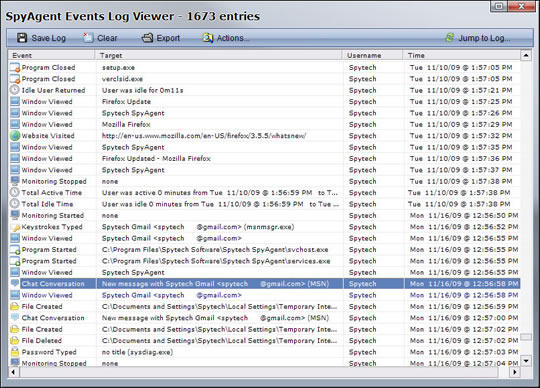Sort by the Username column header
Image resolution: width=540 pixels, height=388 pixels.
(372, 55)
